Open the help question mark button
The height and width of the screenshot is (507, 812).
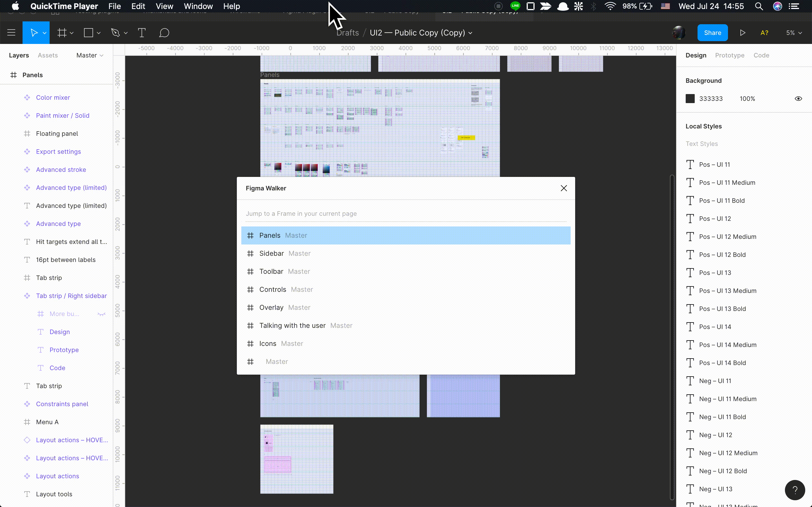pyautogui.click(x=795, y=490)
